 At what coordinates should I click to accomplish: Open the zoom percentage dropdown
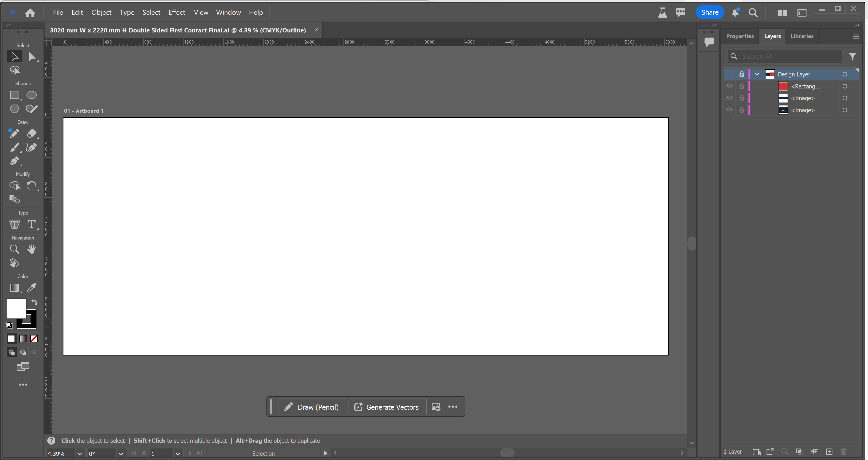click(x=80, y=453)
